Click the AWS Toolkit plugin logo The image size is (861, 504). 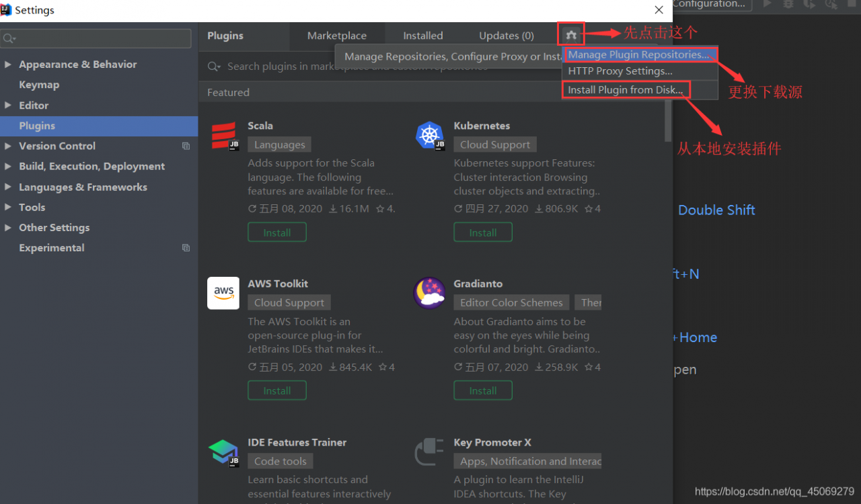(223, 293)
